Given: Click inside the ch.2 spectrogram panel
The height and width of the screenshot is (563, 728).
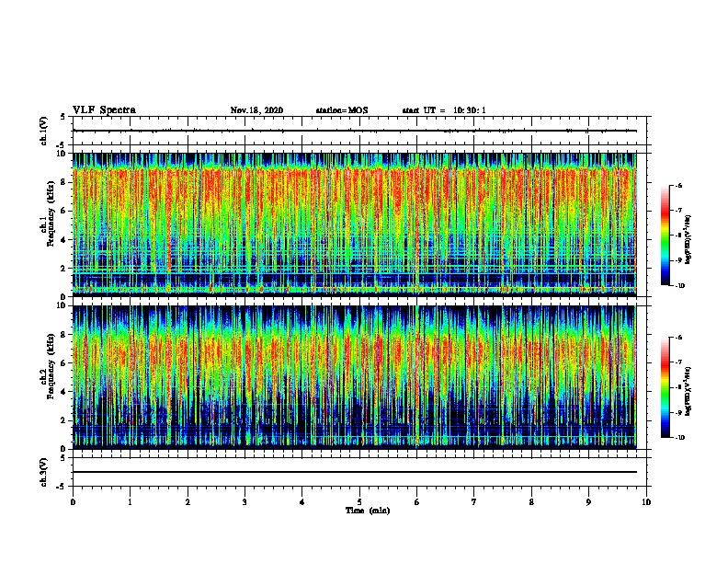Looking at the screenshot, I should pos(355,377).
